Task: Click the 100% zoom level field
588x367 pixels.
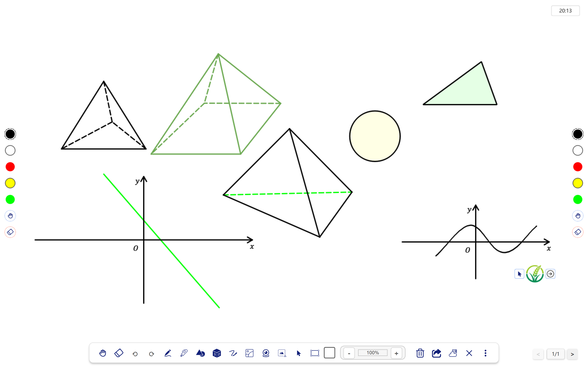Action: click(x=373, y=353)
